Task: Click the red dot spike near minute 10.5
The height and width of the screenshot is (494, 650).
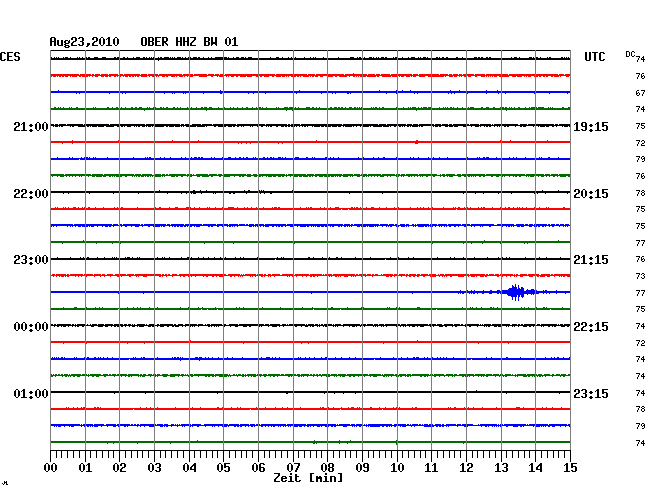Action: point(417,142)
